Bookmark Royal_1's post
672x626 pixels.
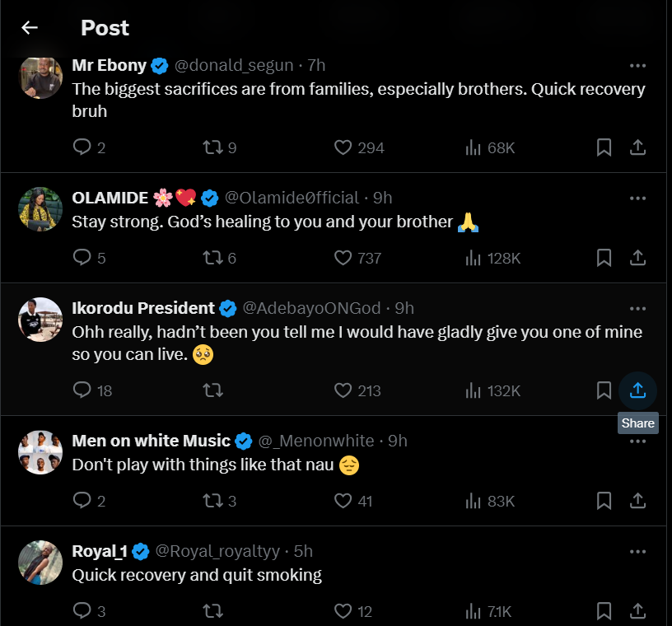(x=604, y=611)
